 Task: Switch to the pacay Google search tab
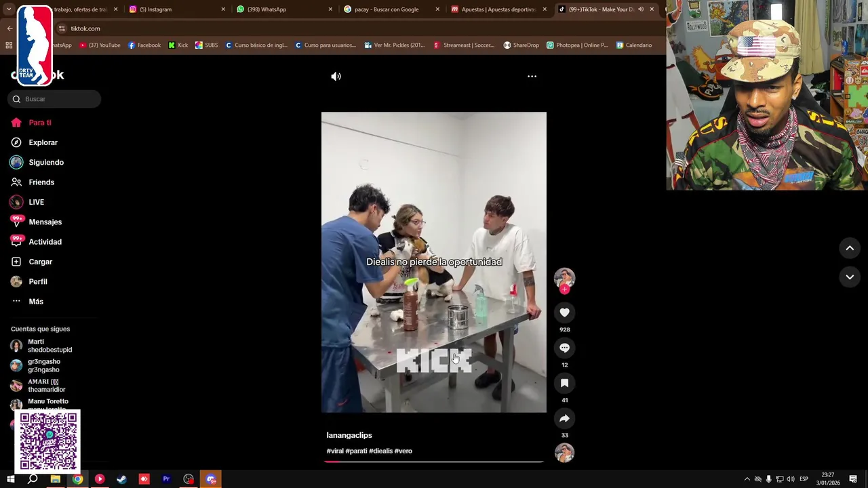click(x=391, y=9)
